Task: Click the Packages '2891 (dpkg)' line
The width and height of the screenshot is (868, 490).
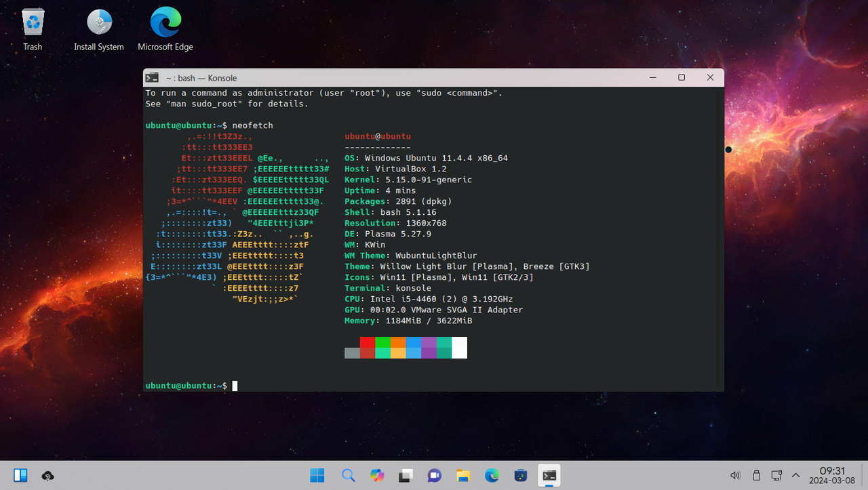Action: tap(398, 201)
